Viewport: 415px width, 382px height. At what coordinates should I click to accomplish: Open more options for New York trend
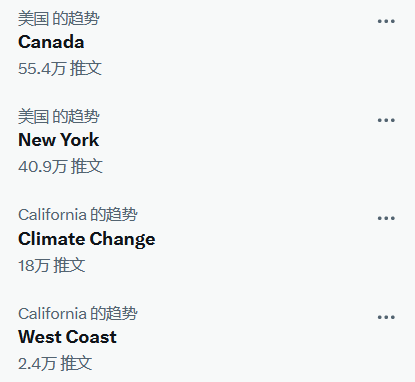coord(386,120)
